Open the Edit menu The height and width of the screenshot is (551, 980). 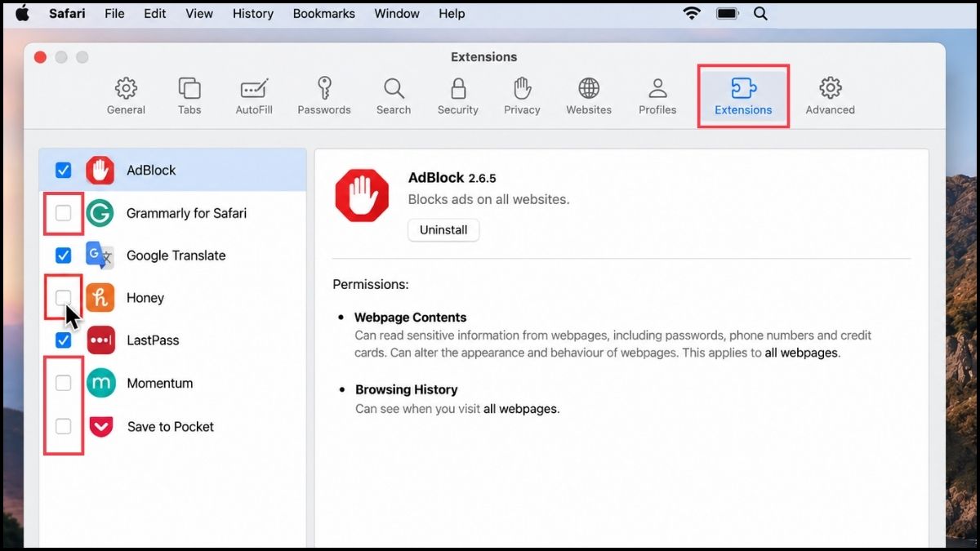(155, 13)
